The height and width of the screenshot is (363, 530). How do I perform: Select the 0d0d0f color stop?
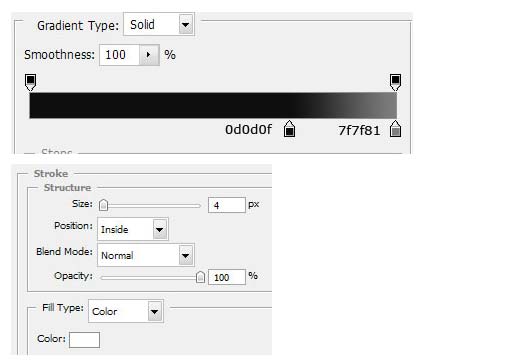pyautogui.click(x=289, y=129)
